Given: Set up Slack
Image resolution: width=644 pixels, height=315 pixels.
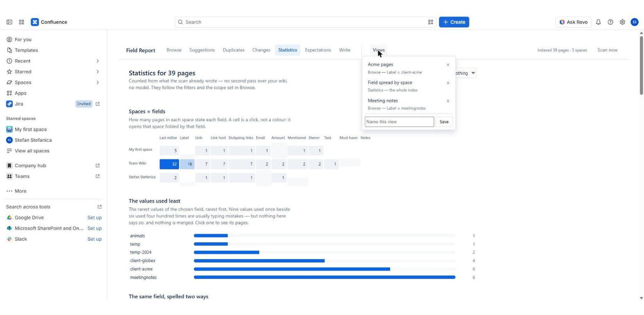Looking at the screenshot, I should pos(94,239).
